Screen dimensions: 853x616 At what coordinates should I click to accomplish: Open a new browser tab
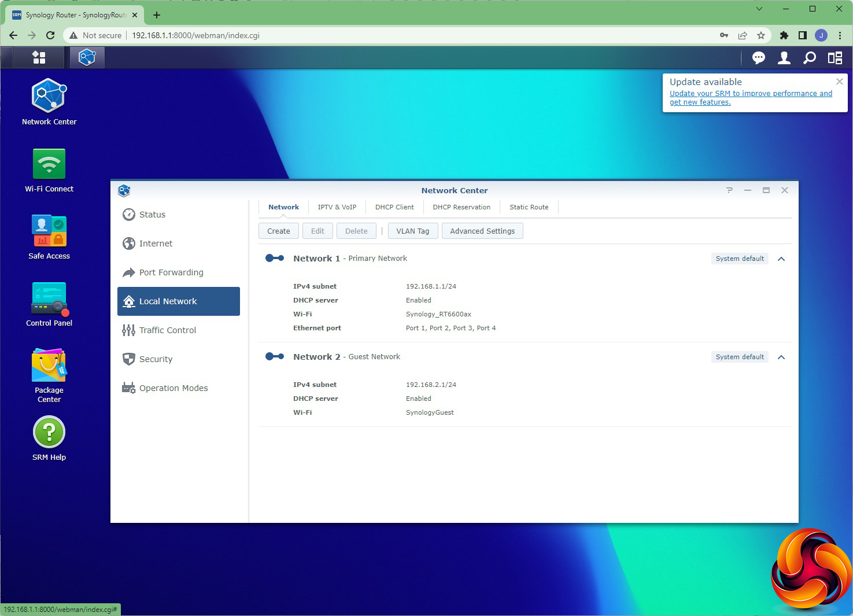pos(156,15)
